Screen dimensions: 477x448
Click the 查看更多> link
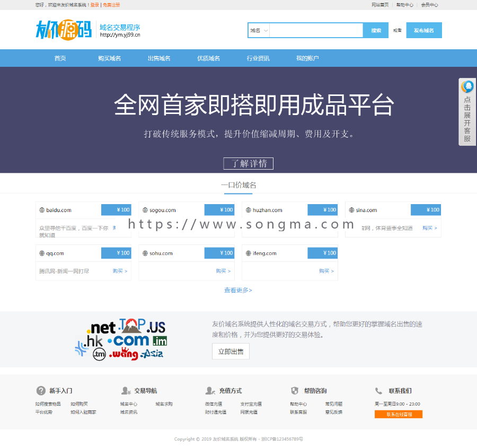[238, 290]
